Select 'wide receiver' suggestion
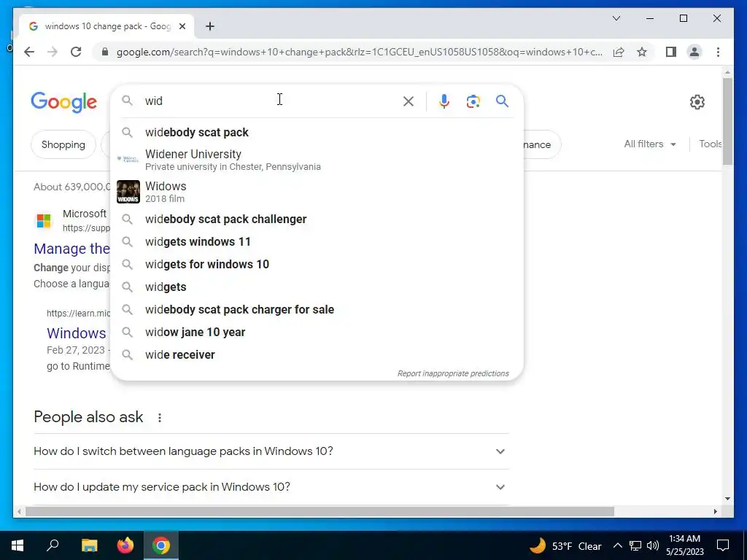This screenshot has width=747, height=560. pos(317,355)
